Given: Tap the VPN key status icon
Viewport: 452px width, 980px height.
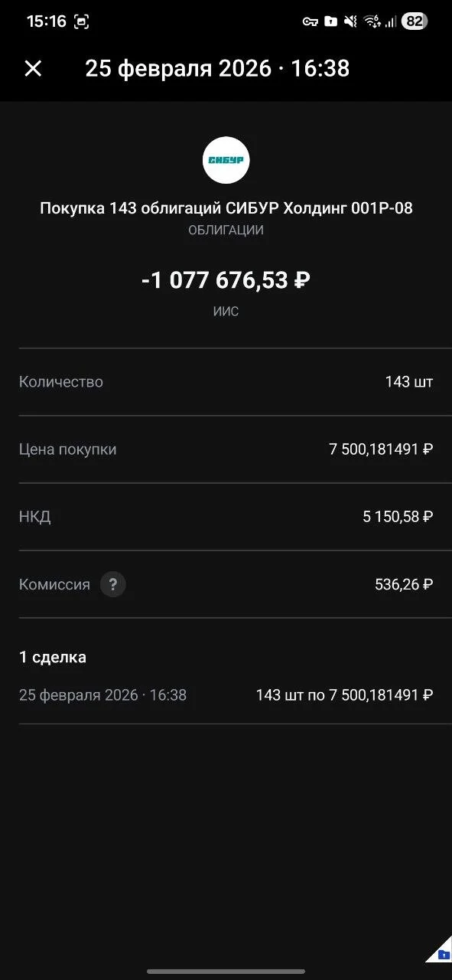Looking at the screenshot, I should point(310,21).
